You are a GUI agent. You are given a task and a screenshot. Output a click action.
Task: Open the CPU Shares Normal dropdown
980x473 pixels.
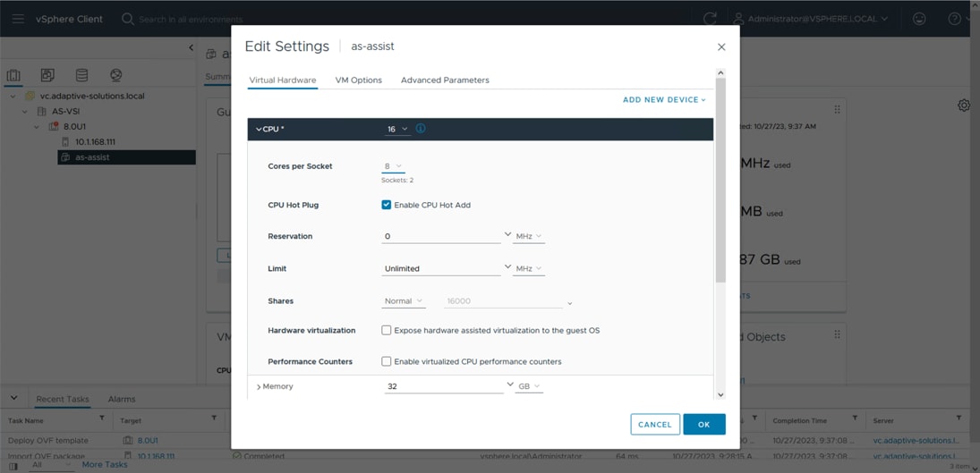click(404, 301)
